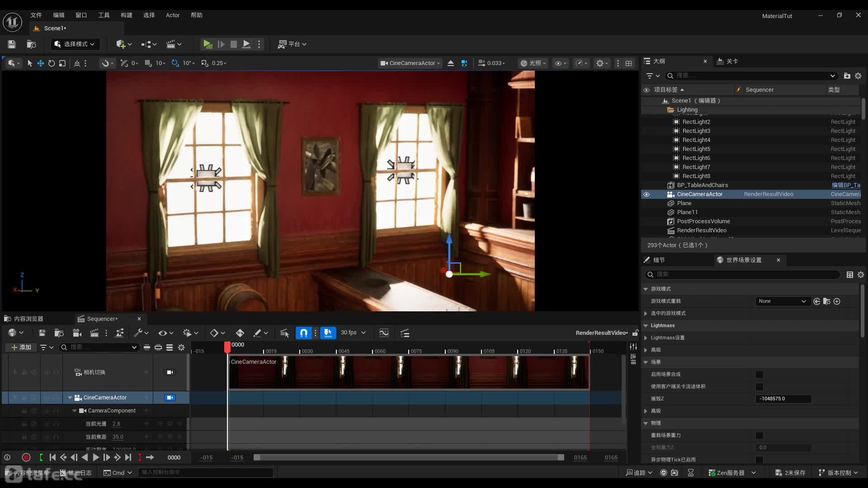Screen dimensions: 868x488
Task: Open the 构建 menu
Action: (x=126, y=15)
